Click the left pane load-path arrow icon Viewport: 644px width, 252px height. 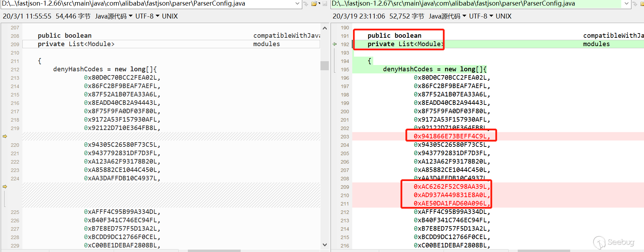point(306,3)
